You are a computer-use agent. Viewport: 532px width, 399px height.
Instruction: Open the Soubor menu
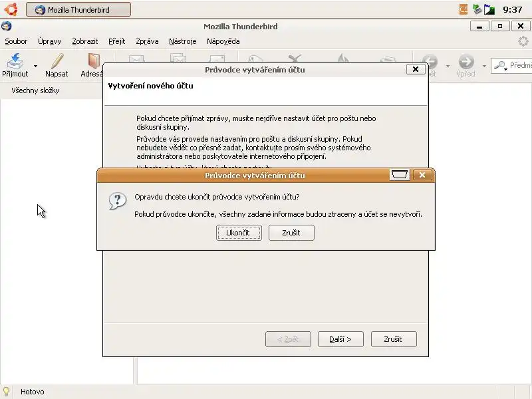pyautogui.click(x=16, y=41)
